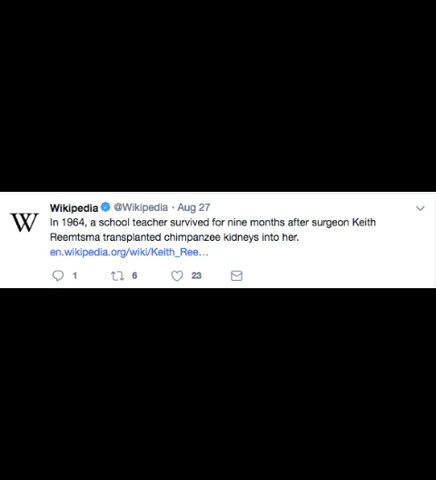
Task: Click the like count showing 23
Action: pos(196,276)
